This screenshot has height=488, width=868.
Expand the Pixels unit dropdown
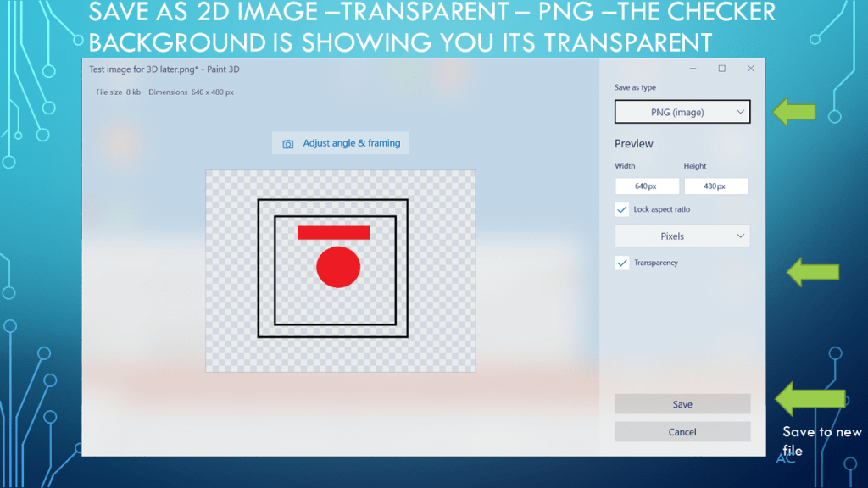[682, 236]
